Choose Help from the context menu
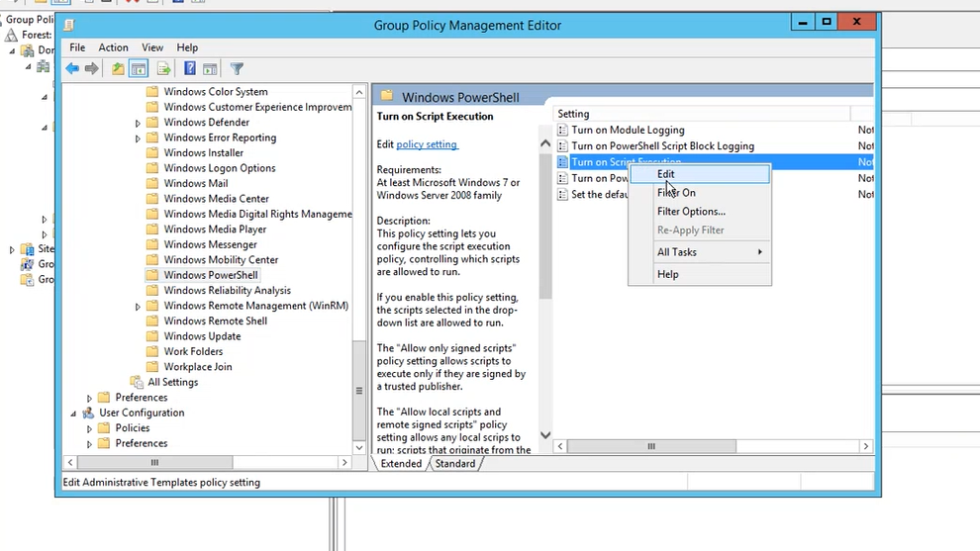 (x=700, y=274)
